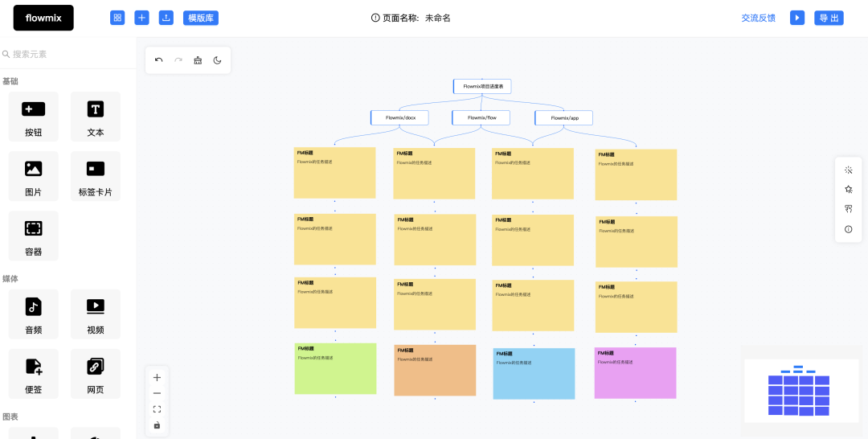This screenshot has width=868, height=439.
Task: Click the zoom out minus button
Action: pos(158,393)
